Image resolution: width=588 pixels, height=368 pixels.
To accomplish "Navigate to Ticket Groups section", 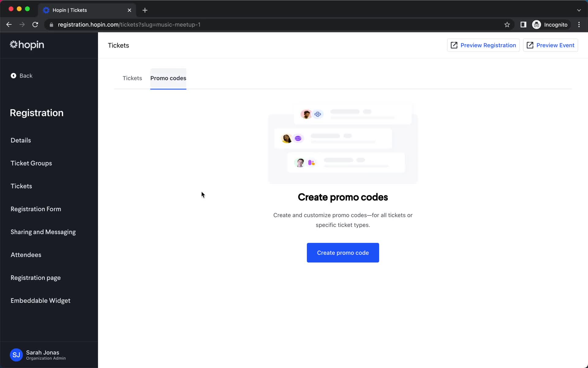I will point(31,163).
